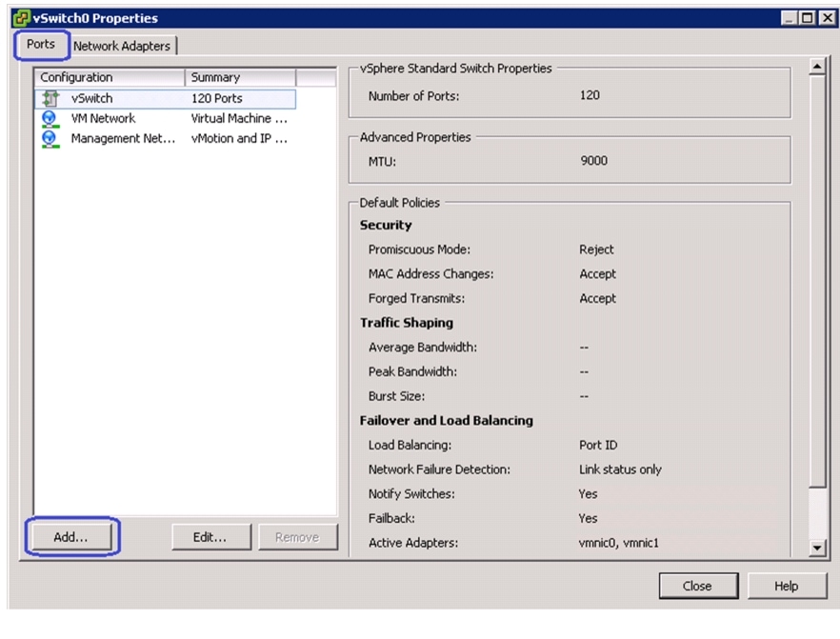Open the Network Adapters tab

tap(122, 46)
